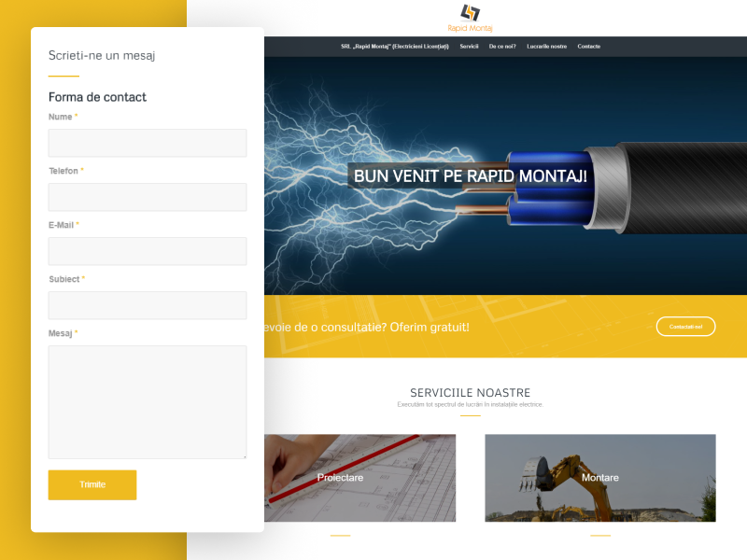Go to the De ce noi? page
Screen dimensions: 747x560
(502, 47)
